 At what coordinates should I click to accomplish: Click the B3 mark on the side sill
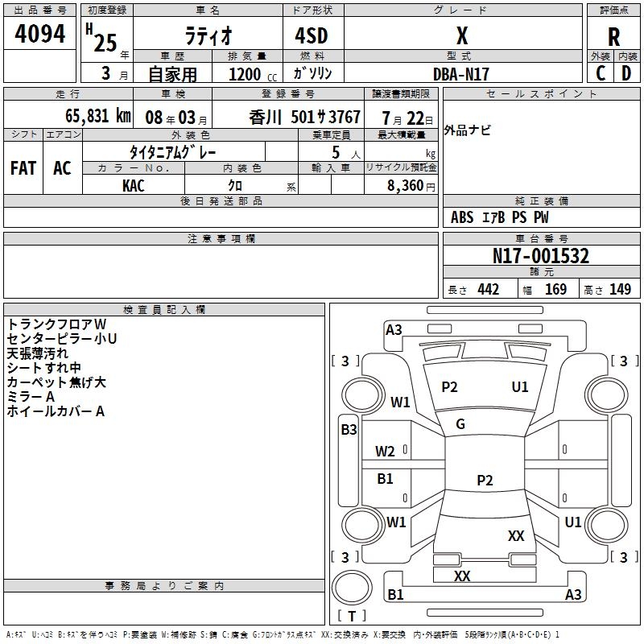[349, 430]
